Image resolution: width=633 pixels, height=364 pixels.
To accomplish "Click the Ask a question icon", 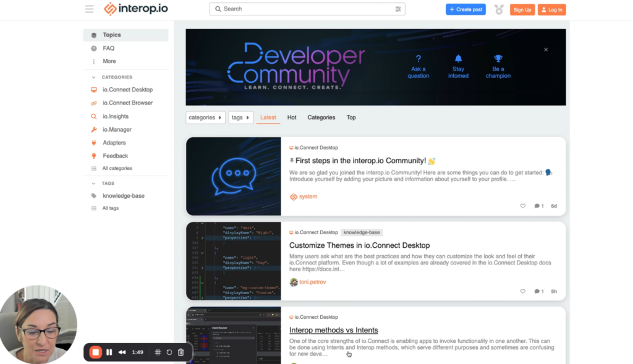I will point(418,57).
